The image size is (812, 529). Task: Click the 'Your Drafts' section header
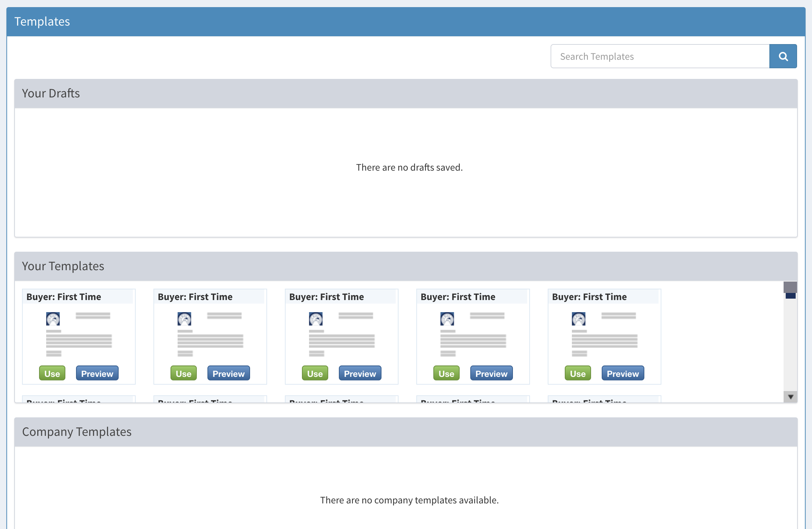(x=406, y=93)
